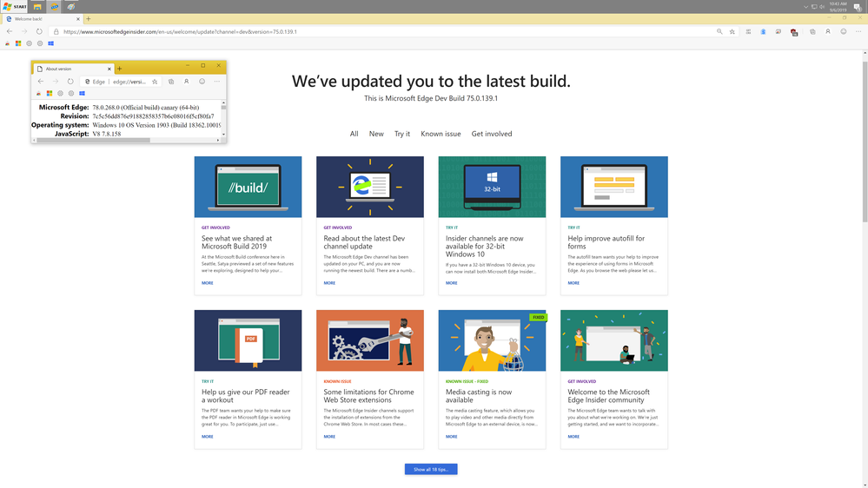The height and width of the screenshot is (488, 868).
Task: Click the profile icon in About version window
Action: pos(187,82)
